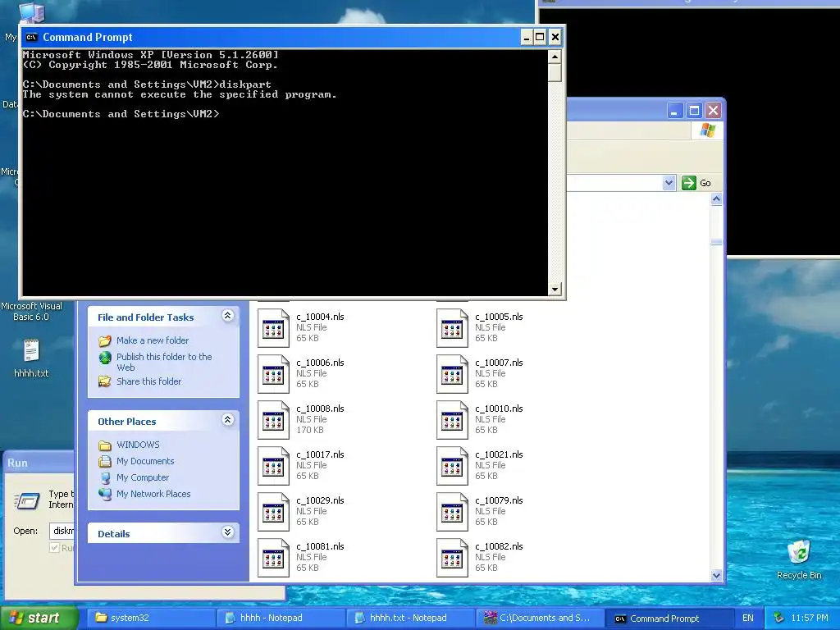Click the taskbar clock showing 11:57 PM
Viewport: 840px width, 630px height.
pos(810,619)
